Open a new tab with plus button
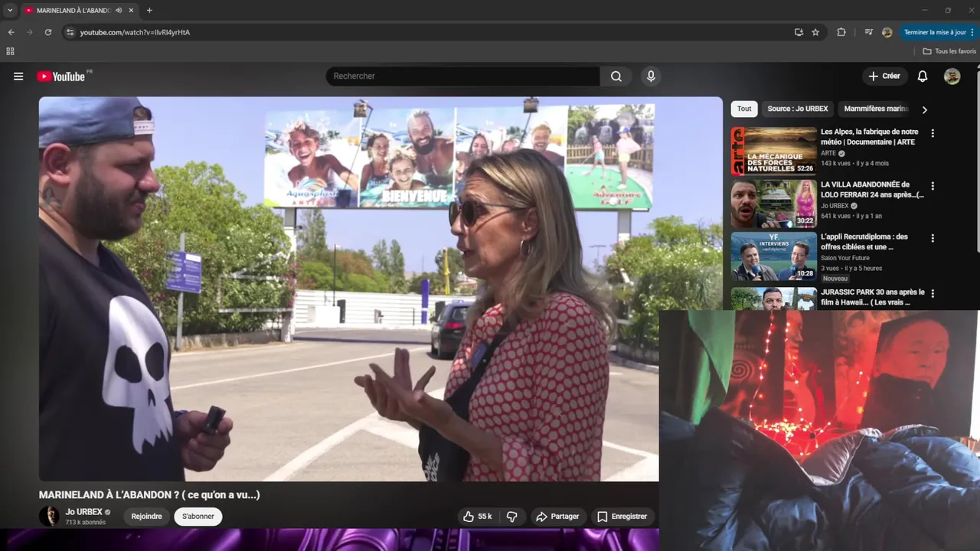980x551 pixels. pyautogui.click(x=149, y=11)
